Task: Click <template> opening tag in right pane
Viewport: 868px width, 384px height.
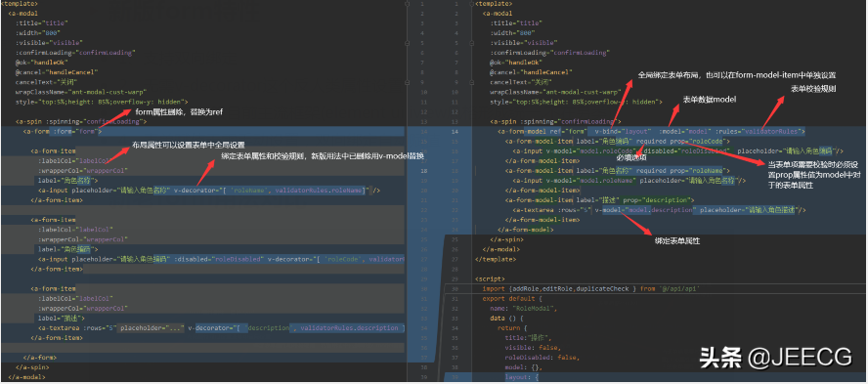Action: pyautogui.click(x=494, y=4)
